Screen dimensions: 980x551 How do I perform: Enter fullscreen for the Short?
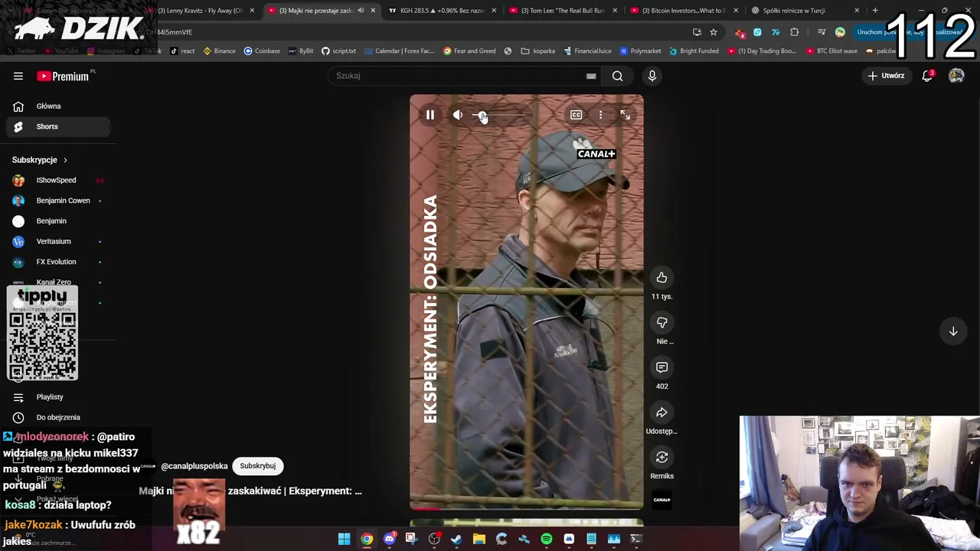point(625,115)
